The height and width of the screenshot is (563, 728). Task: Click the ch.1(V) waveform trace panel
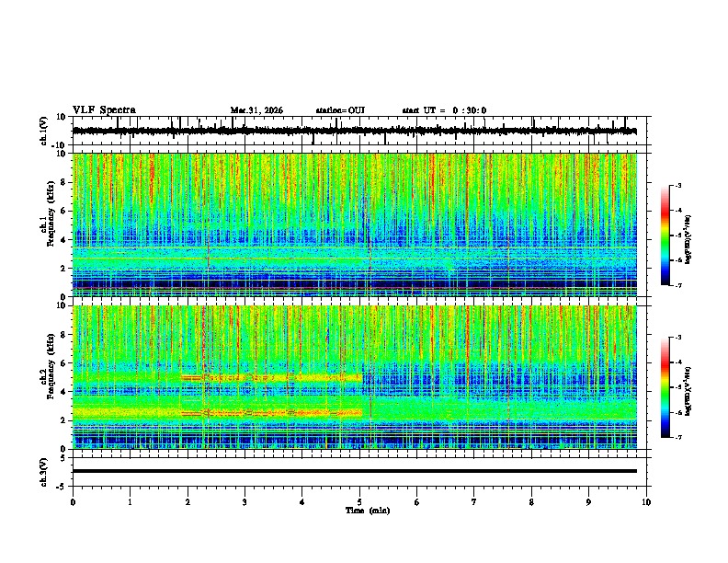point(361,131)
